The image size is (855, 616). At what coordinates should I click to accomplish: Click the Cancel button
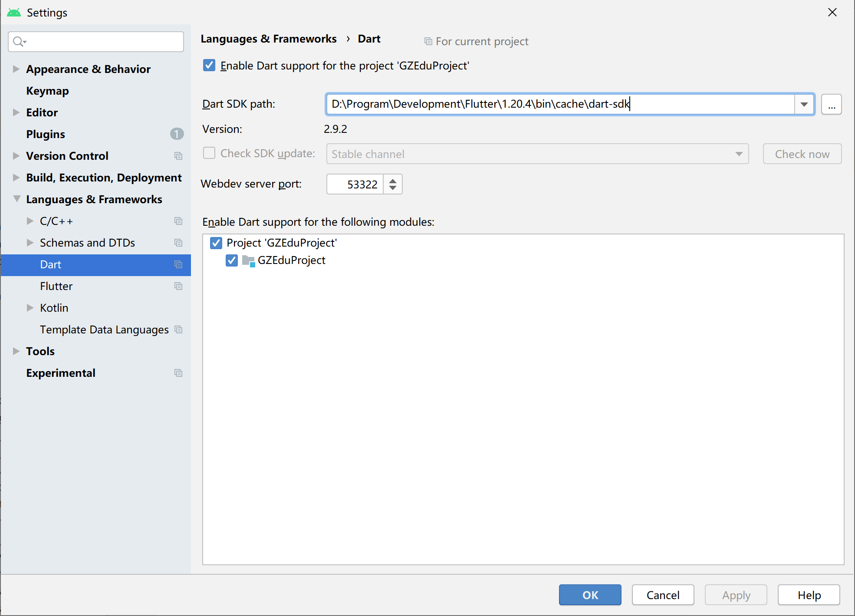[x=663, y=595]
